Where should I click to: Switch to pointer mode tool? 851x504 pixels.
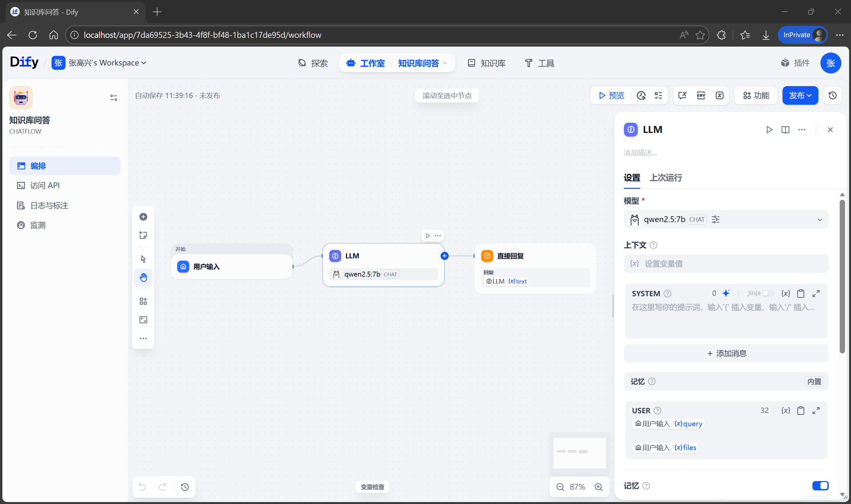coord(143,259)
